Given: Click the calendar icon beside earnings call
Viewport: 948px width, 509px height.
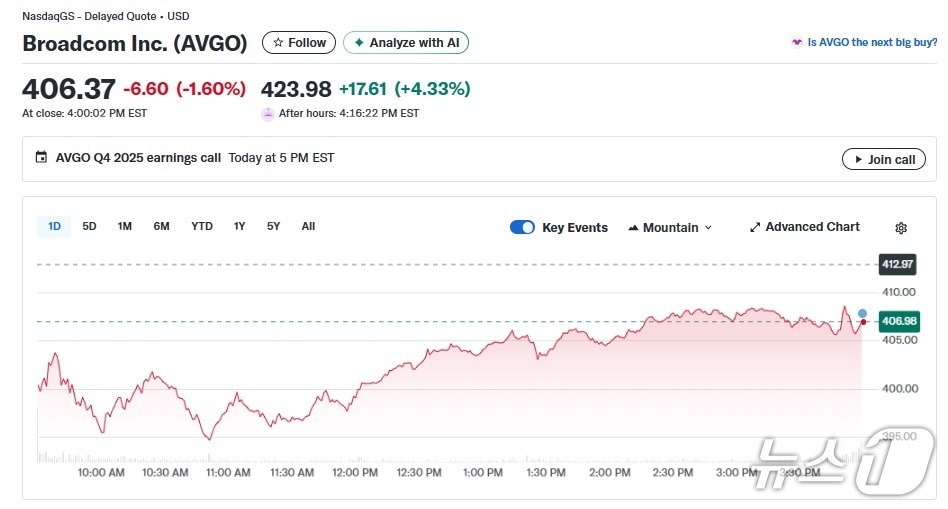Looking at the screenshot, I should (41, 158).
